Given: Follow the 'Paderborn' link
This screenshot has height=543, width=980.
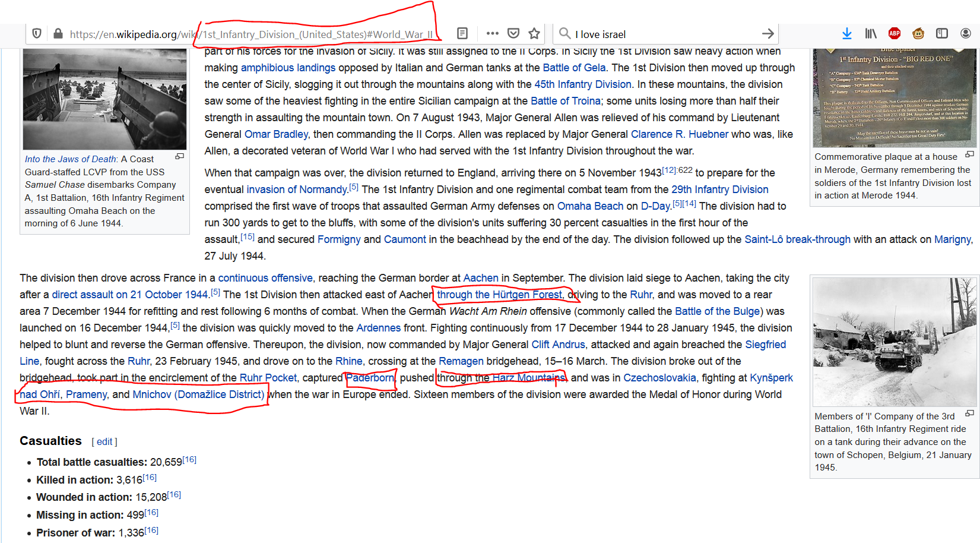Looking at the screenshot, I should coord(370,378).
